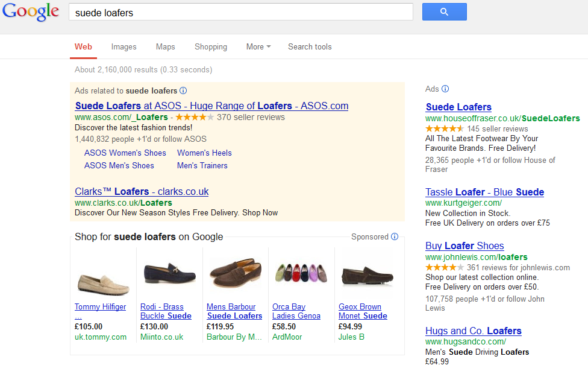Expand the More dropdown menu
Screen dimensions: 588x368
(x=258, y=47)
